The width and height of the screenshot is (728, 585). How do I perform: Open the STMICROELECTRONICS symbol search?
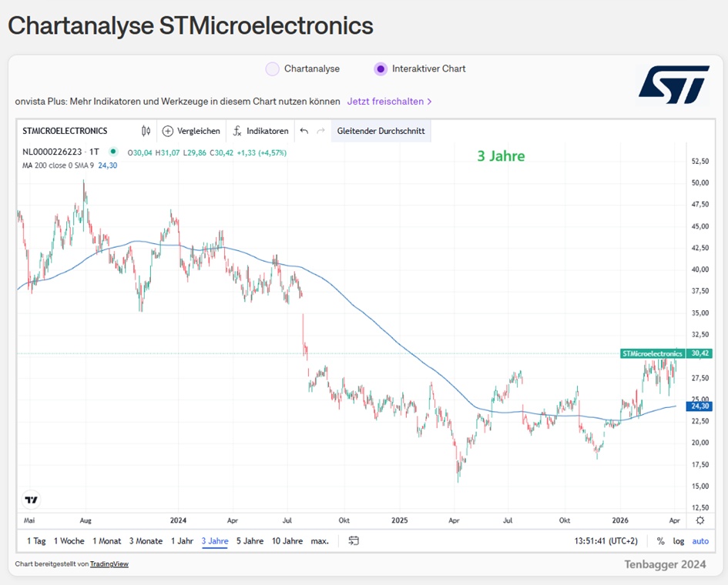coord(65,131)
